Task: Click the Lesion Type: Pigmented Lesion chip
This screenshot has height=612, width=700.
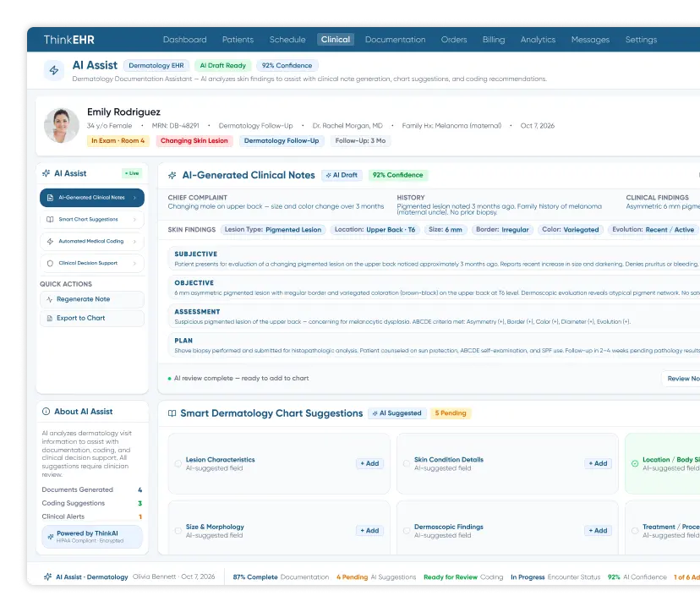Action: click(273, 229)
